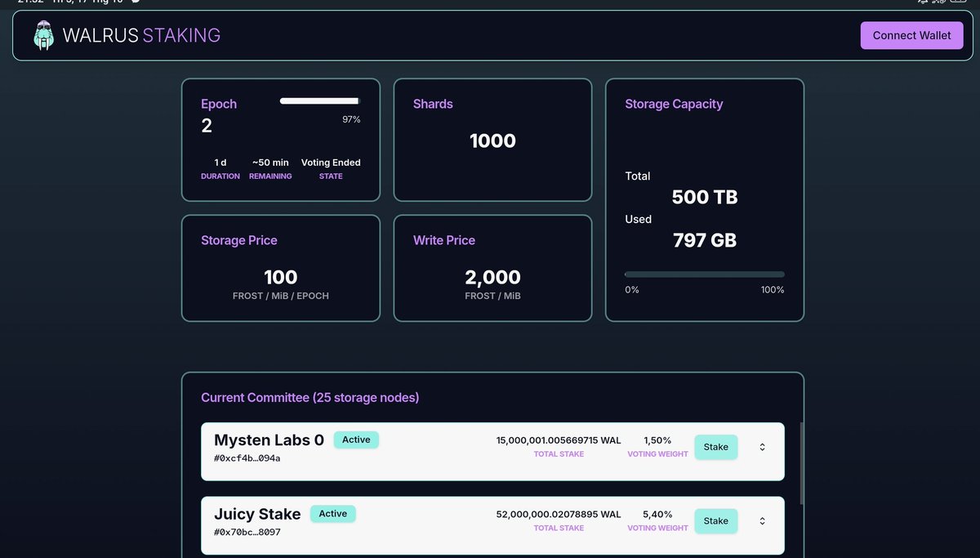Click the Shards card heading
Viewport: 980px width, 558px height.
(433, 104)
